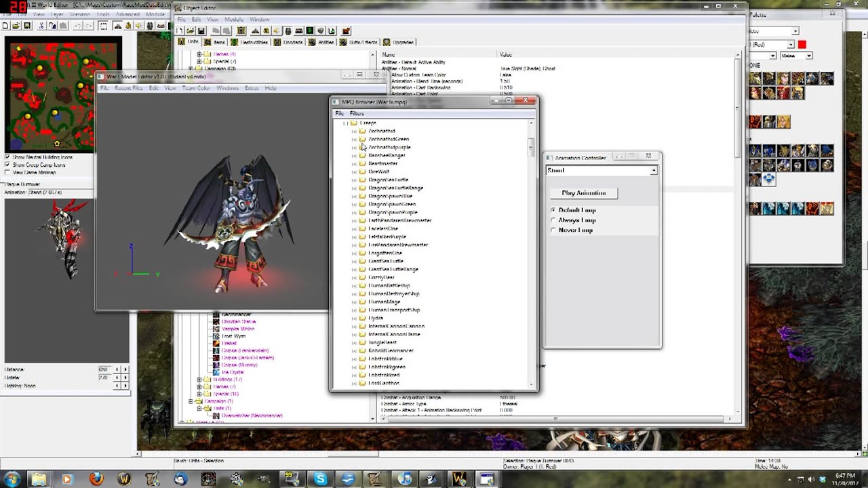Expand the DireWolf folder in MPQ Browser
The width and height of the screenshot is (868, 488).
click(x=354, y=171)
